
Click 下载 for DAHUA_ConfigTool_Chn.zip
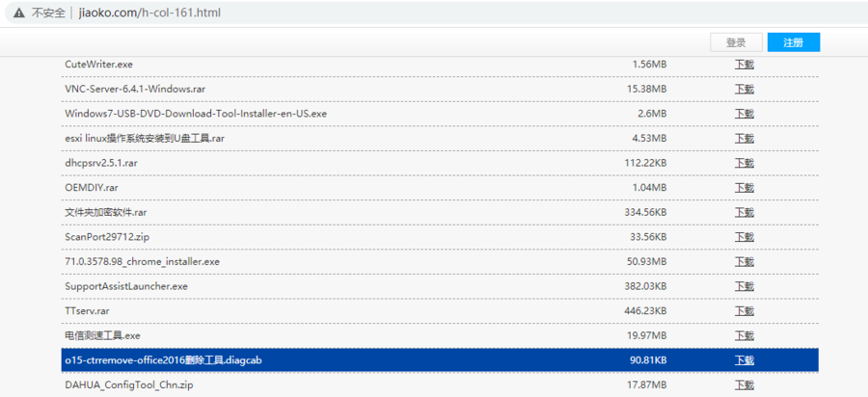point(745,384)
